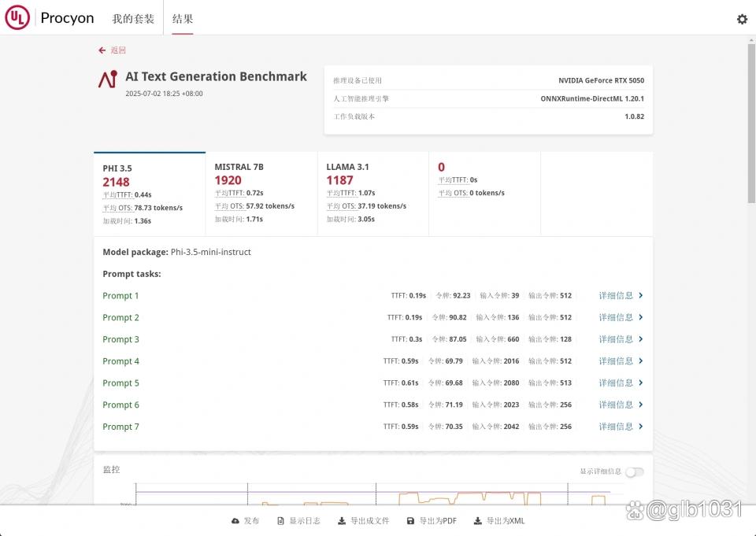The image size is (756, 536).
Task: Click the AI Text Generation Benchmark title
Action: click(x=216, y=76)
